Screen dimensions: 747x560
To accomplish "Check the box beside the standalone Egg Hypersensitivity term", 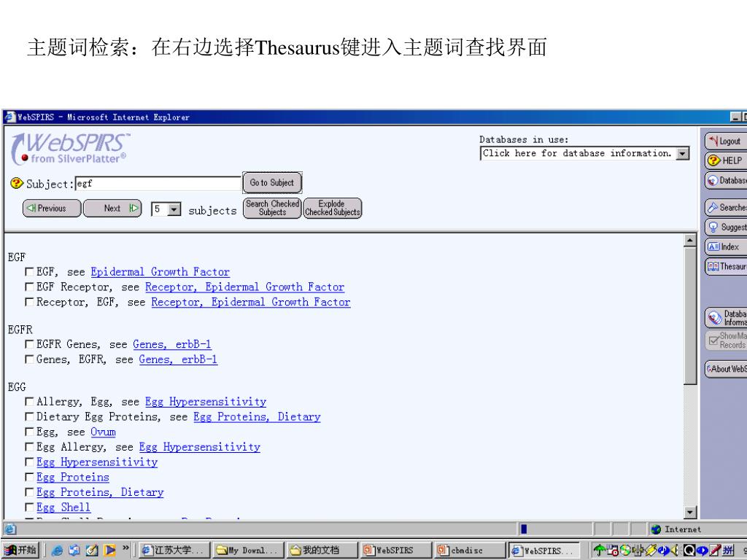I will coord(29,462).
